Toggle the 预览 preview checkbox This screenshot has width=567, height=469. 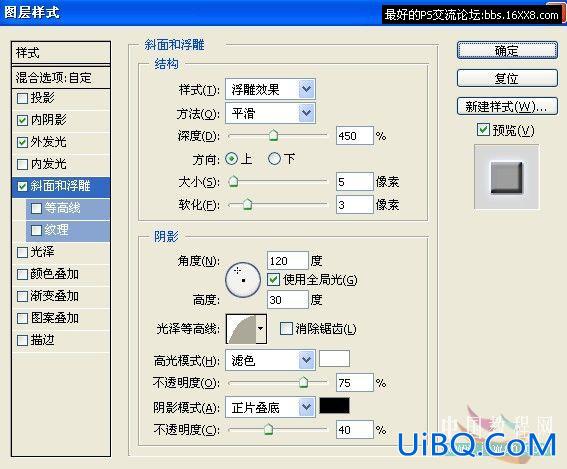tap(483, 130)
